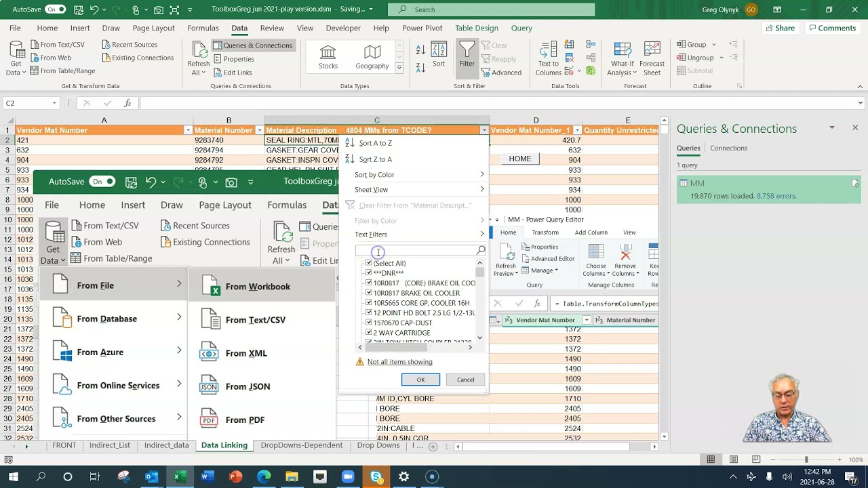This screenshot has width=868, height=488.
Task: Open the Sort by Color submenu
Action: coord(418,175)
